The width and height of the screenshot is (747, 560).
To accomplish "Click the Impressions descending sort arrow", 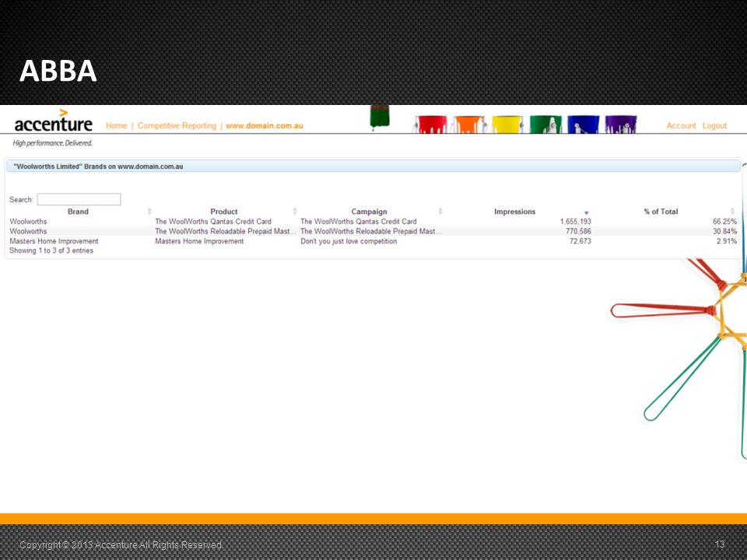I will 587,213.
